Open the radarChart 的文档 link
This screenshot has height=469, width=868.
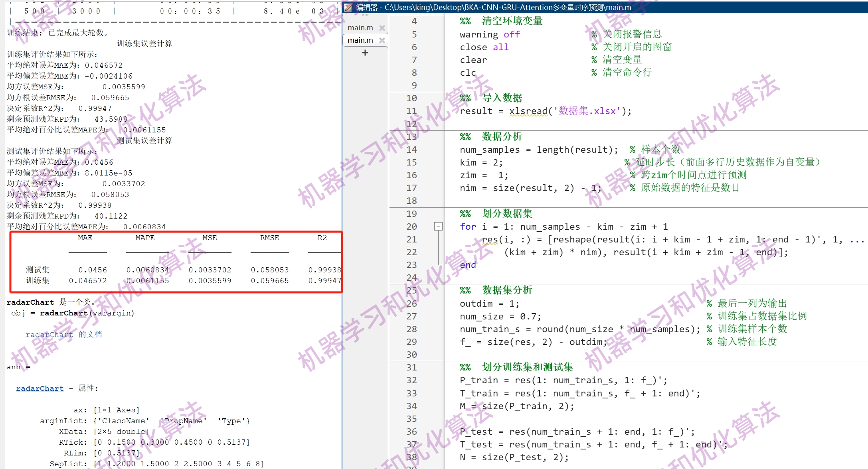point(64,335)
